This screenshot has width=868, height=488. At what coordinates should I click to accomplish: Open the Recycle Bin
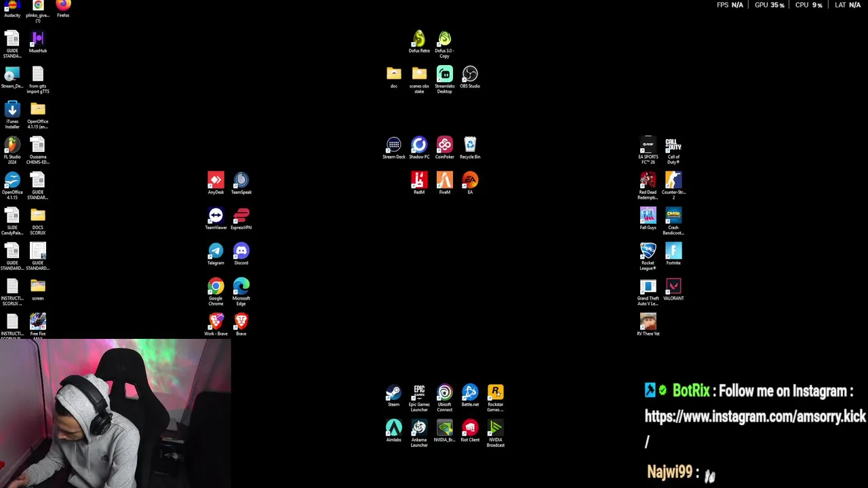470,148
